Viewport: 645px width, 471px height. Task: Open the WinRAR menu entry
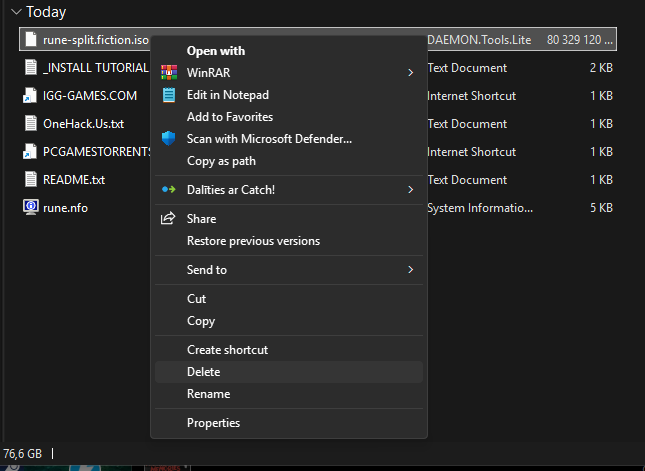click(289, 73)
